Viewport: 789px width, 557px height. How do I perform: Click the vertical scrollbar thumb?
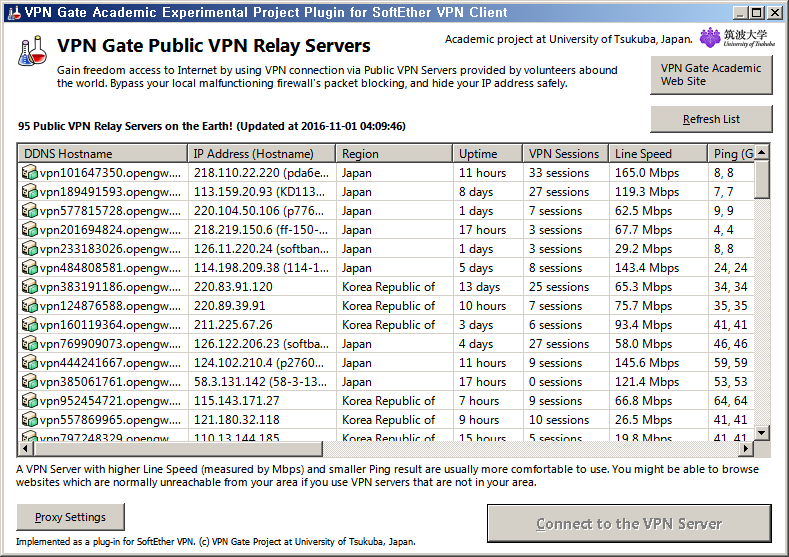tap(762, 179)
